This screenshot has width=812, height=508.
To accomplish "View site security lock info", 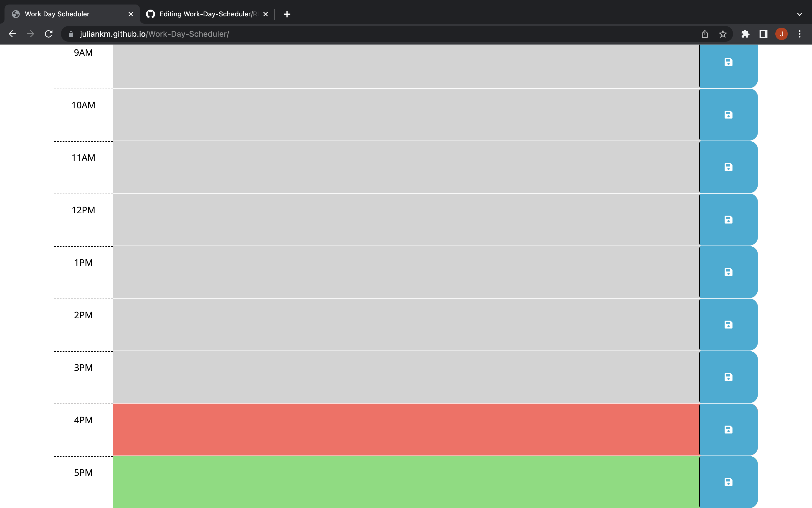I will point(71,34).
